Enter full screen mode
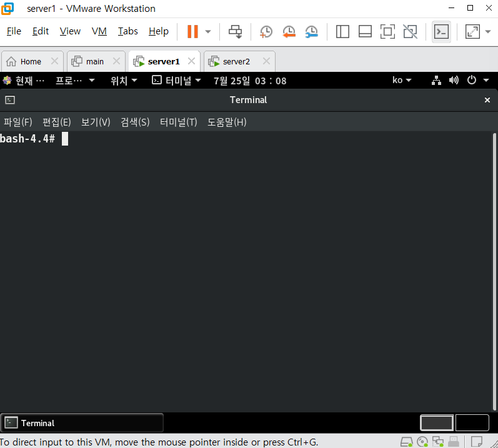The height and width of the screenshot is (448, 498). pyautogui.click(x=387, y=31)
